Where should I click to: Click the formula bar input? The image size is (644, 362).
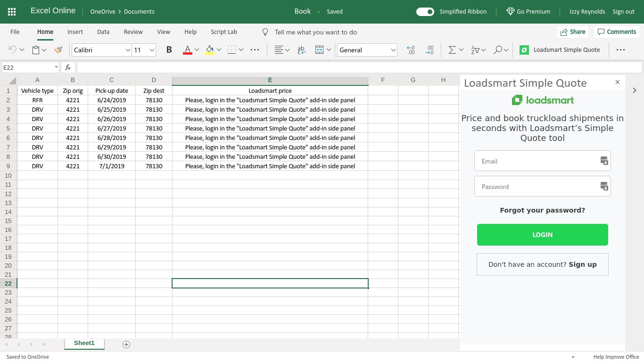pos(359,67)
